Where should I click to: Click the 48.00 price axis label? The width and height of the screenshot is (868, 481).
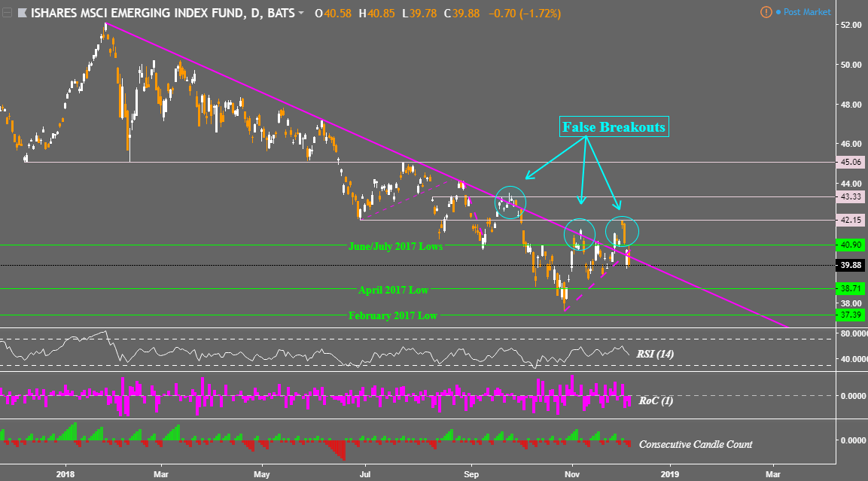(851, 105)
